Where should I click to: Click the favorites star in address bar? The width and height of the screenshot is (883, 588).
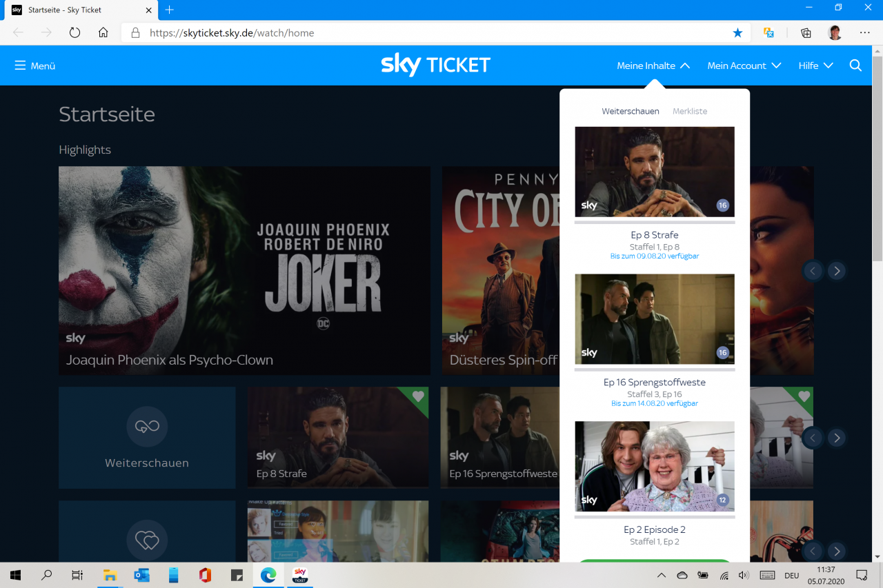pos(737,32)
